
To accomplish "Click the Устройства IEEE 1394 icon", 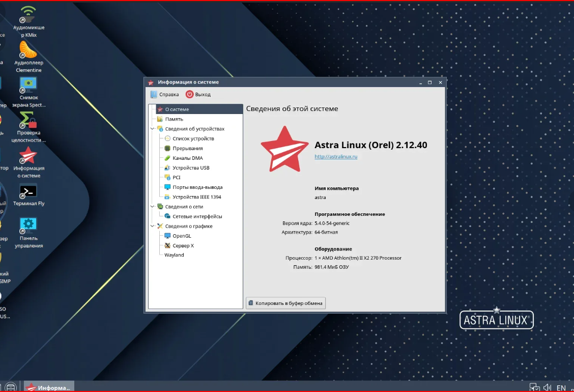I will (x=167, y=197).
